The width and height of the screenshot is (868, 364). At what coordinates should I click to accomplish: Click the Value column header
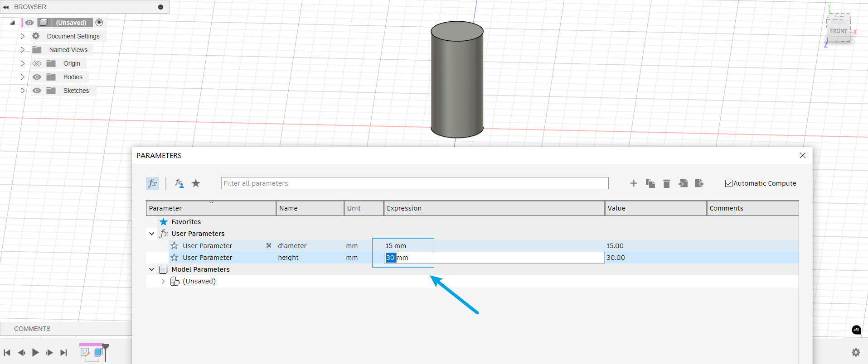pyautogui.click(x=656, y=208)
